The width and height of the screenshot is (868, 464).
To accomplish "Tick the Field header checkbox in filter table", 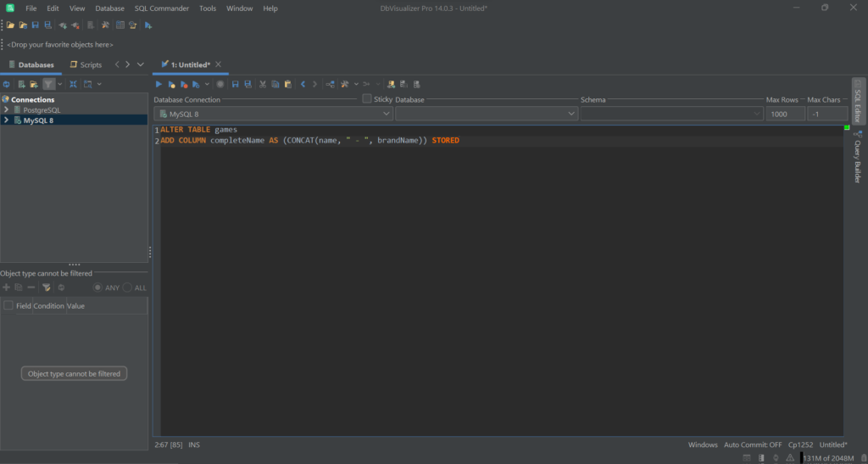I will (8, 305).
